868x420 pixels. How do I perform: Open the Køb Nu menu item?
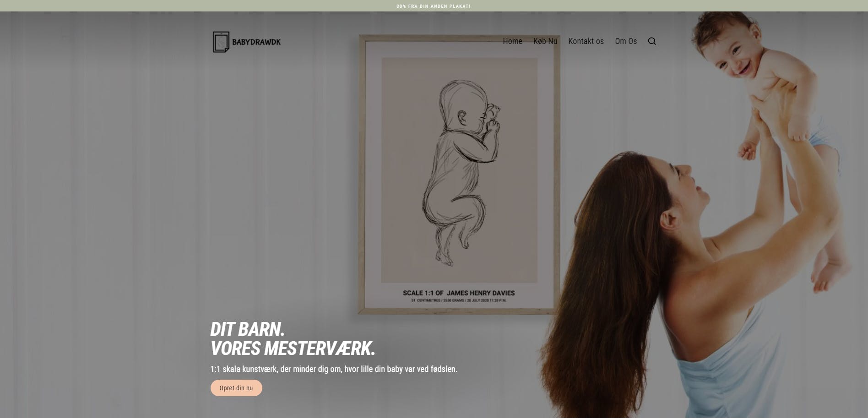[x=545, y=41]
